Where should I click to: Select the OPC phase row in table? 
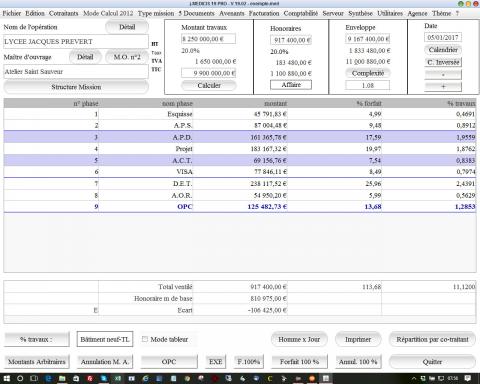[240, 206]
